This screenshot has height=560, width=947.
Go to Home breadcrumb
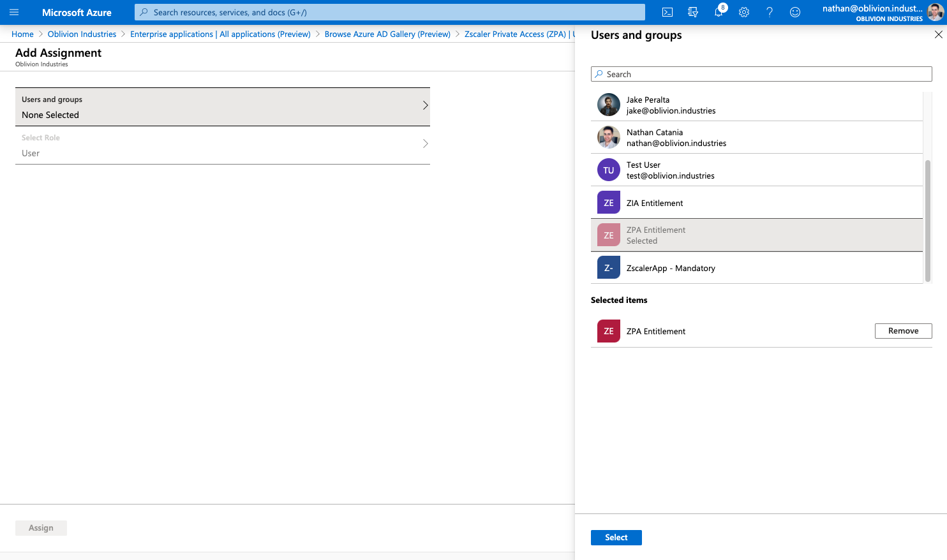(x=22, y=34)
